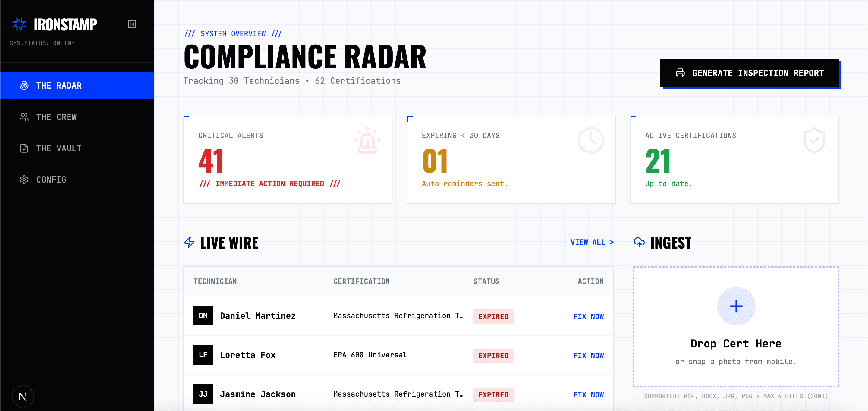Open The Crew using the people icon
Viewport: 868px width, 411px height.
(24, 117)
